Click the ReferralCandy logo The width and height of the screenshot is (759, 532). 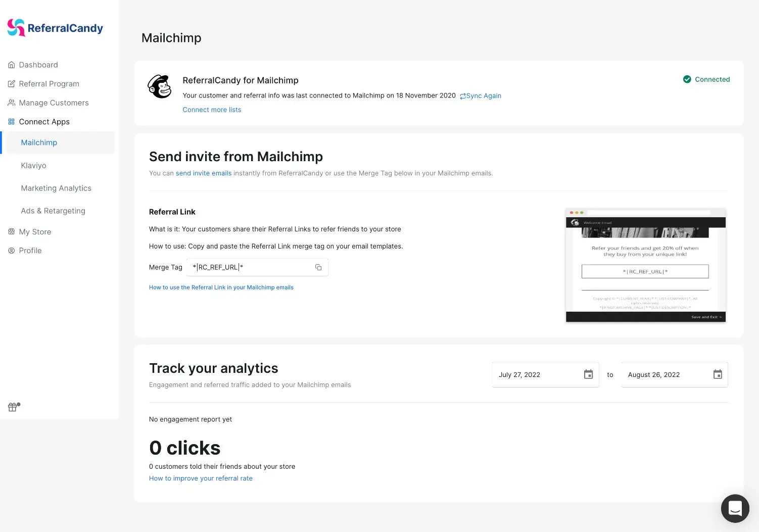pyautogui.click(x=55, y=28)
